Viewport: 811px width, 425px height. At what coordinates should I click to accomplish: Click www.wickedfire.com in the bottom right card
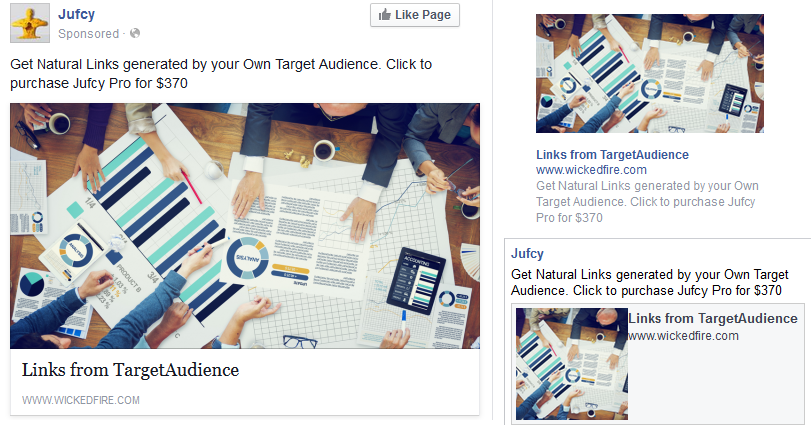(683, 336)
